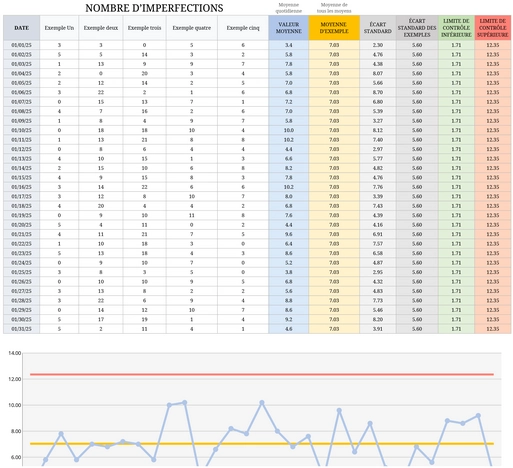
Task: Select Exemple deux value 20 for 01/18/25
Action: tap(101, 206)
